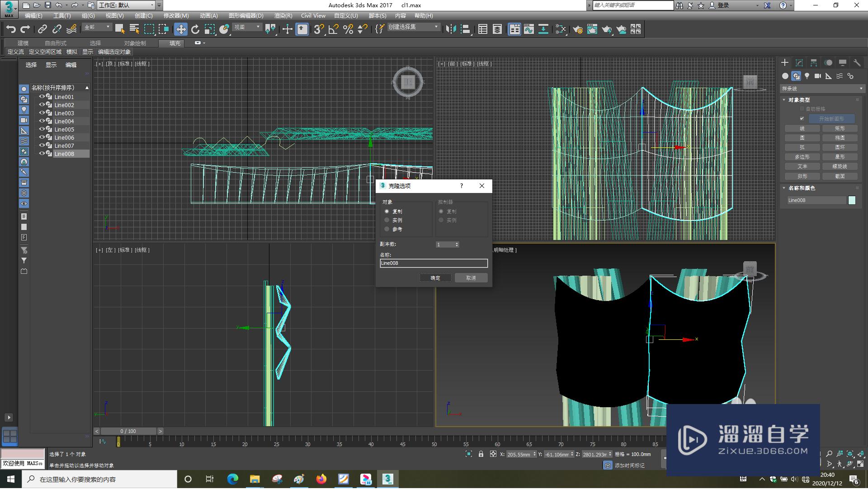Click the Align tool icon

click(466, 29)
